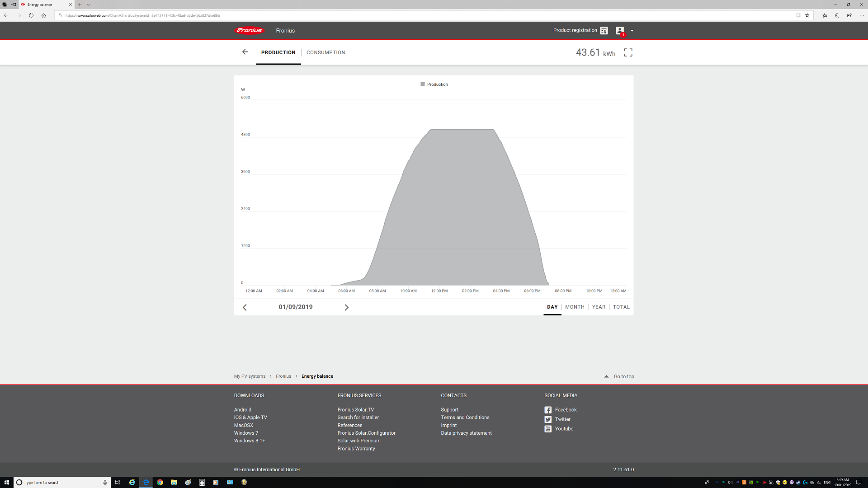Open File Explorer from taskbar
868x488 pixels.
point(174,482)
